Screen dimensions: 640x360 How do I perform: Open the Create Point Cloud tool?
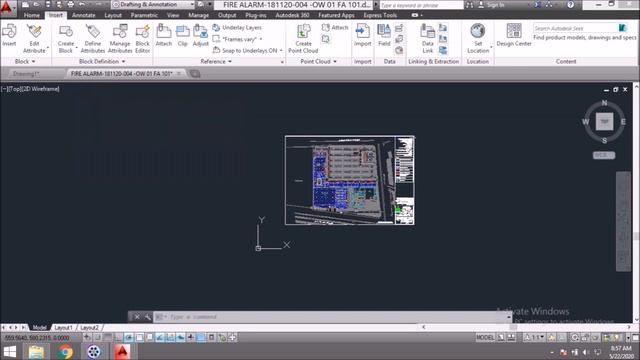pos(303,38)
